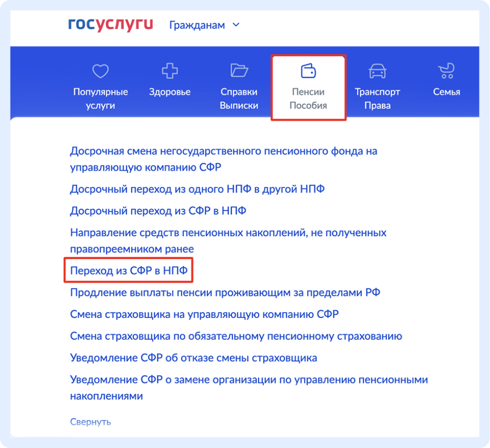Click the baby stroller icon for Семья
The height and width of the screenshot is (448, 490).
pyautogui.click(x=446, y=71)
